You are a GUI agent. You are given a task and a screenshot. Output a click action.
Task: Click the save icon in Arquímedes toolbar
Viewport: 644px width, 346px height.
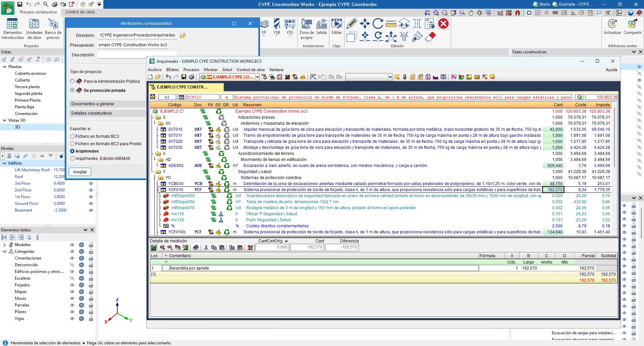[183, 77]
